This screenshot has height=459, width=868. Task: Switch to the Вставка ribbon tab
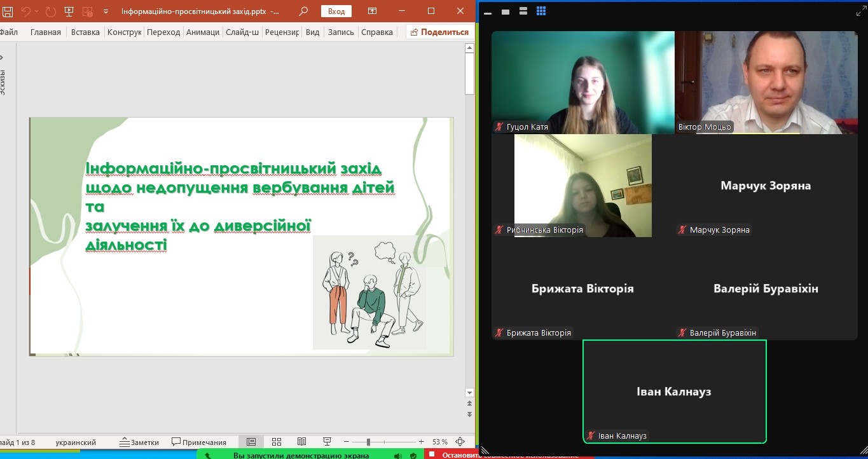click(85, 32)
